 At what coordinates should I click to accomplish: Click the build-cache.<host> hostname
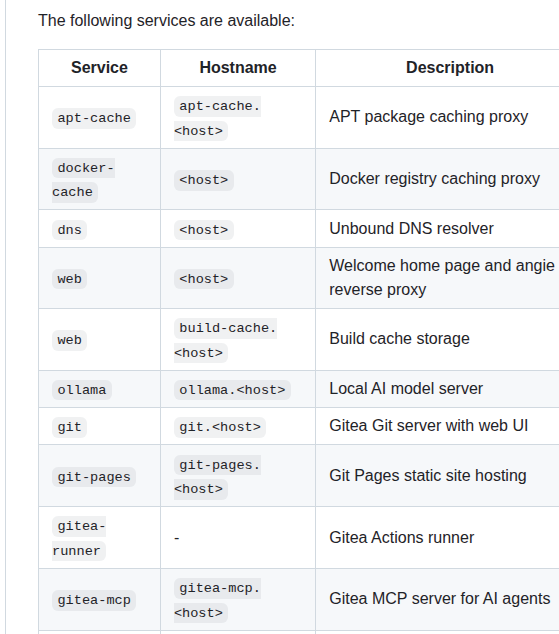click(225, 340)
